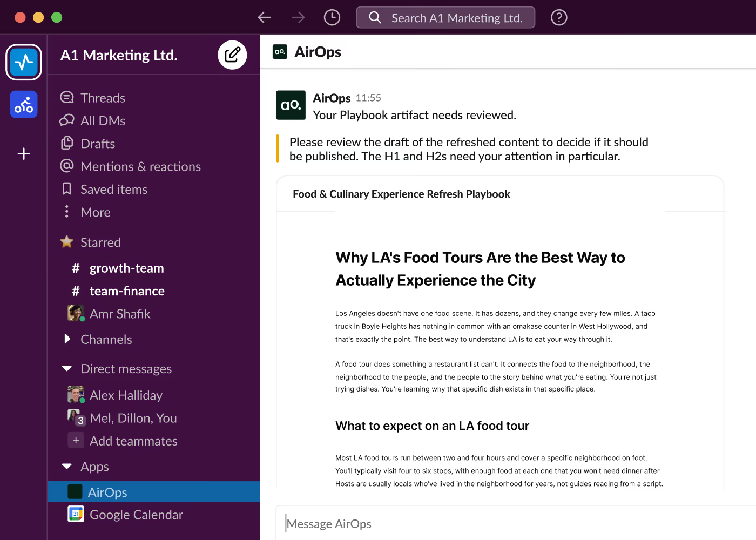Screen dimensions: 756x540
Task: Click into the Search A1 Marketing Ltd. field
Action: coord(446,18)
